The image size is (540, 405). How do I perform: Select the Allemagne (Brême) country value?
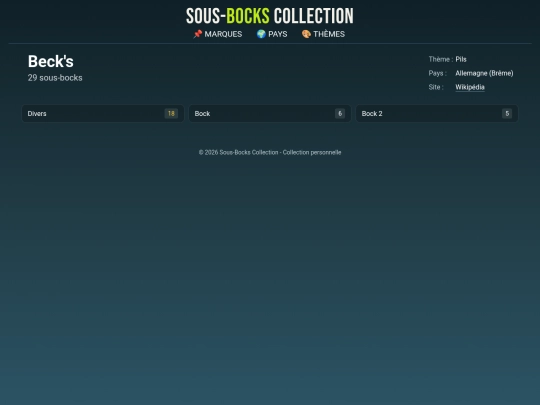[x=484, y=73]
